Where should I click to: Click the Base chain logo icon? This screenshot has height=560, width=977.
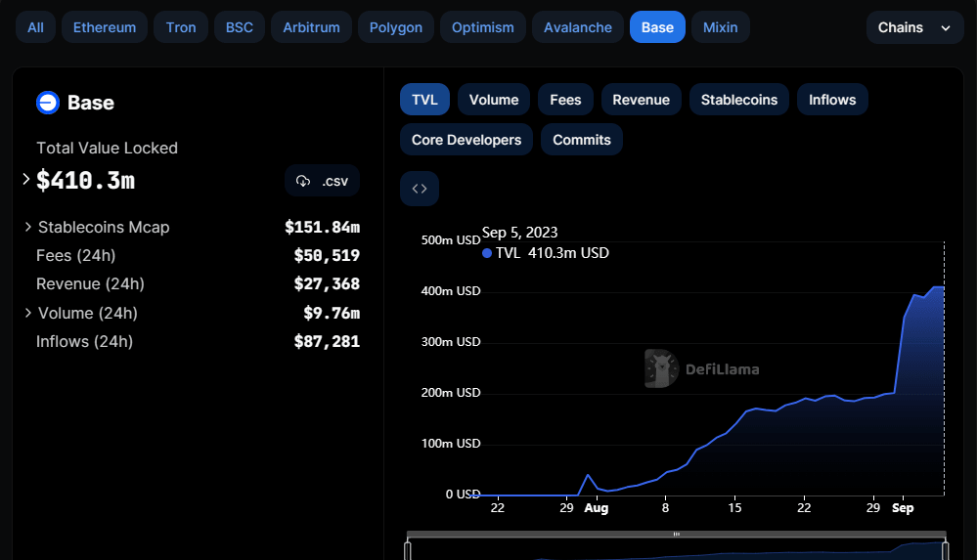[48, 103]
